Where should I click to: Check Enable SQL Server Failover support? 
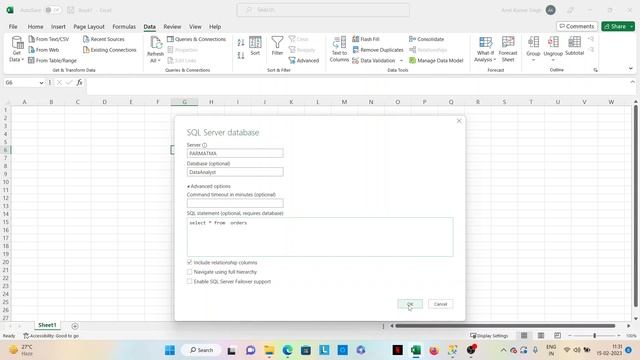tap(189, 281)
